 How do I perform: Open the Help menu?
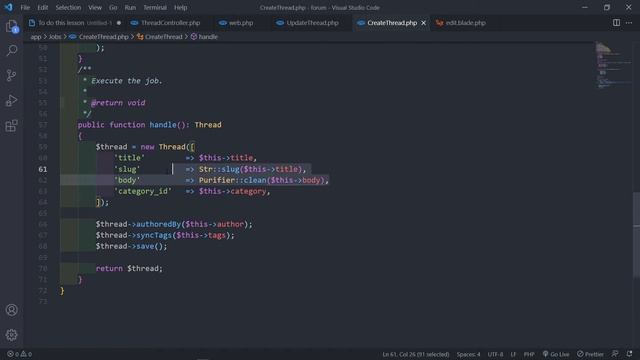point(180,7)
